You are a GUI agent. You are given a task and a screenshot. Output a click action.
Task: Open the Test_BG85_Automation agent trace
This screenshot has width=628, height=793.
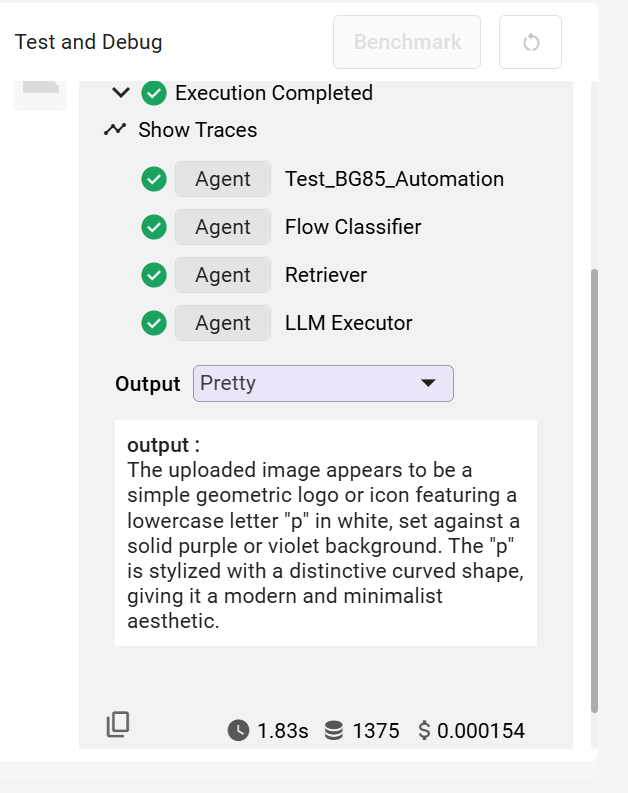point(394,179)
